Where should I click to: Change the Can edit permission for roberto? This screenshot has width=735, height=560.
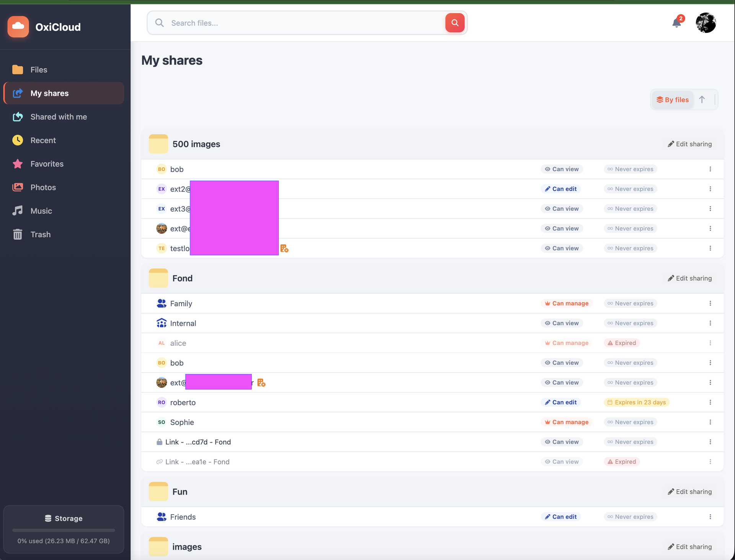point(561,402)
